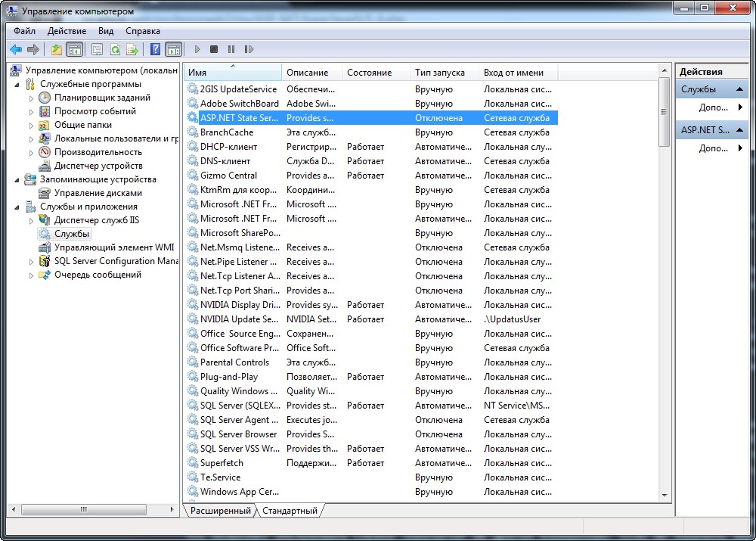Image resolution: width=756 pixels, height=541 pixels.
Task: Open Properties via the toolbar sheet icon
Action: click(97, 49)
